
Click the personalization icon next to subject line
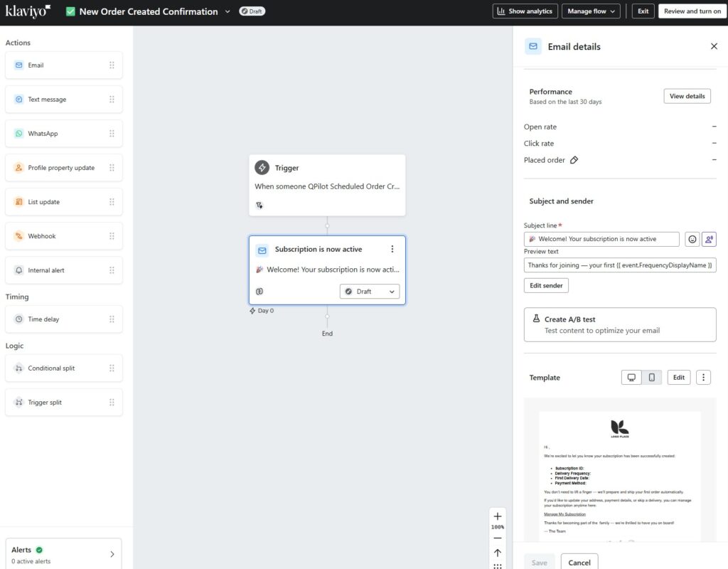[709, 240]
